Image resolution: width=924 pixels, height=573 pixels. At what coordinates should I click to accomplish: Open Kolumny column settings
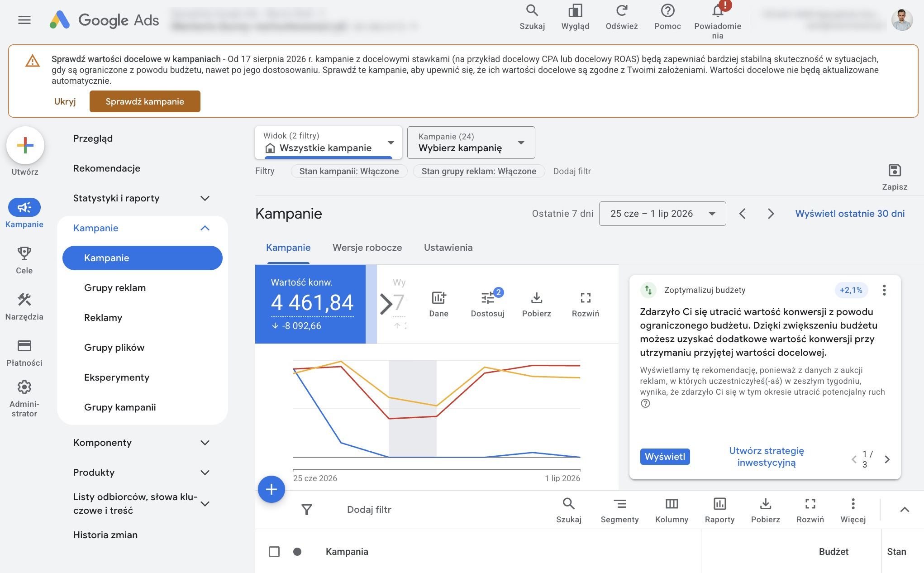pos(672,510)
